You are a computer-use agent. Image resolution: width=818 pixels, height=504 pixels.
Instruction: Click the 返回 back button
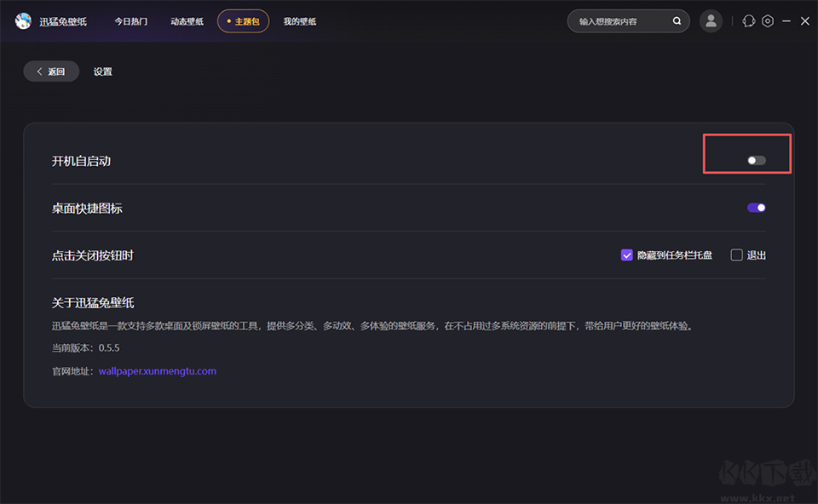pyautogui.click(x=51, y=72)
